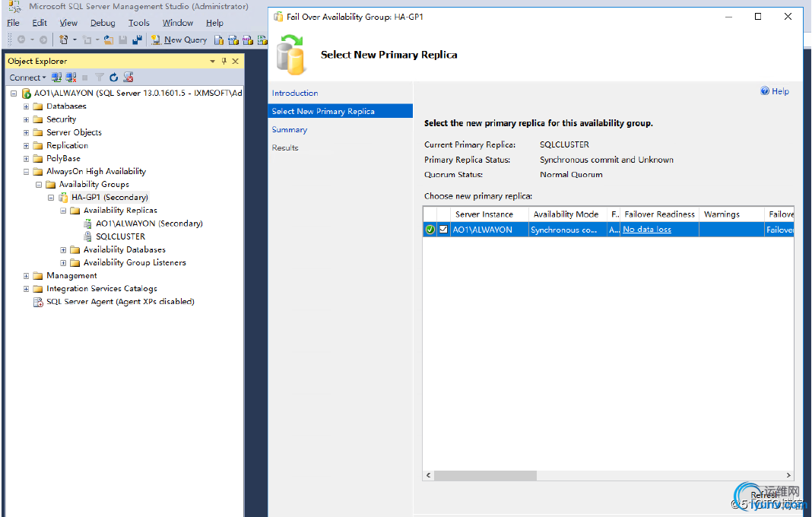Click the Navigate Backward toolbar icon
The height and width of the screenshot is (517, 812).
tap(21, 40)
